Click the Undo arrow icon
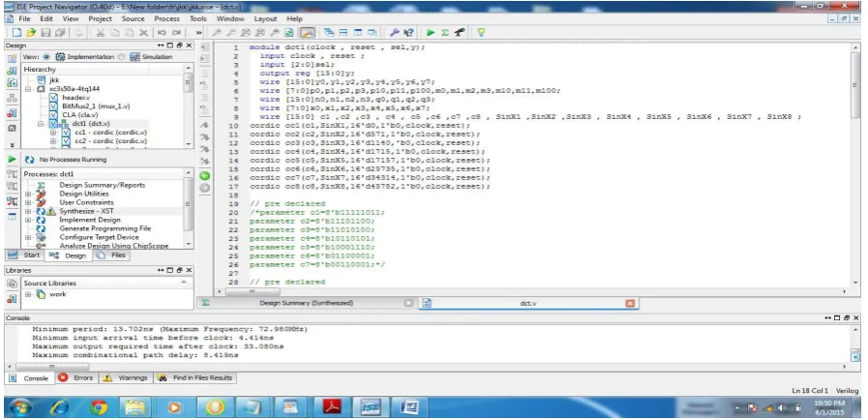Screen dimensions: 868x420 point(162,33)
